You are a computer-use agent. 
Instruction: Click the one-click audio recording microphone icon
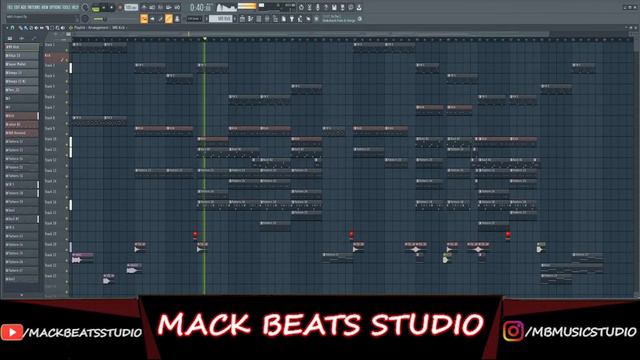(318, 7)
